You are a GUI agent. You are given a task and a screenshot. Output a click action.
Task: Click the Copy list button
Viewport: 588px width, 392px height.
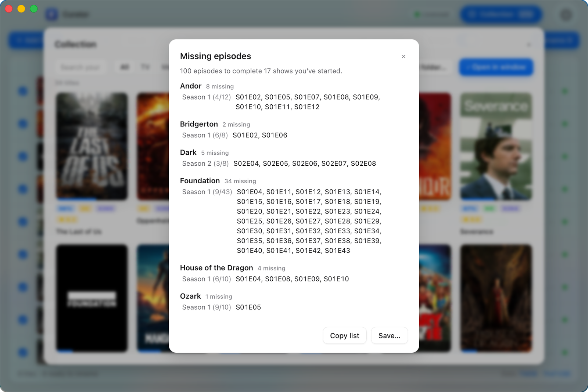(x=345, y=335)
